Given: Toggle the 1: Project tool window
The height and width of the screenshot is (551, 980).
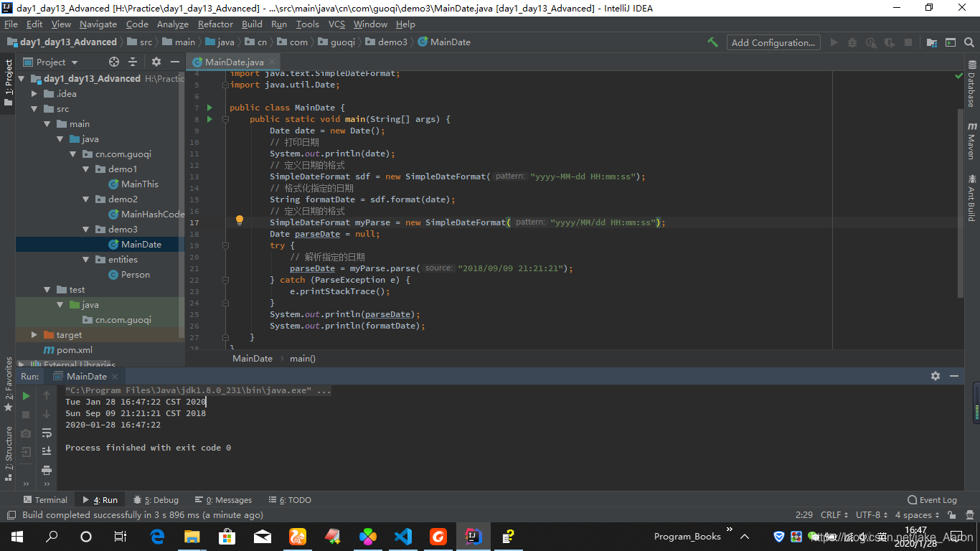Looking at the screenshot, I should (8, 83).
